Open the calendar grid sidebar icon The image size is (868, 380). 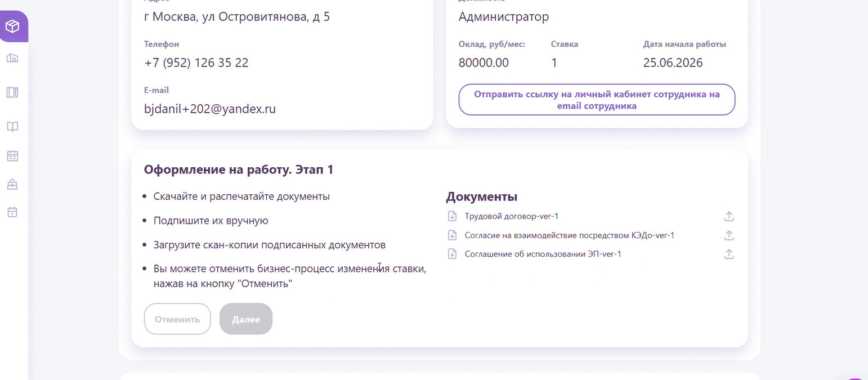tap(12, 156)
